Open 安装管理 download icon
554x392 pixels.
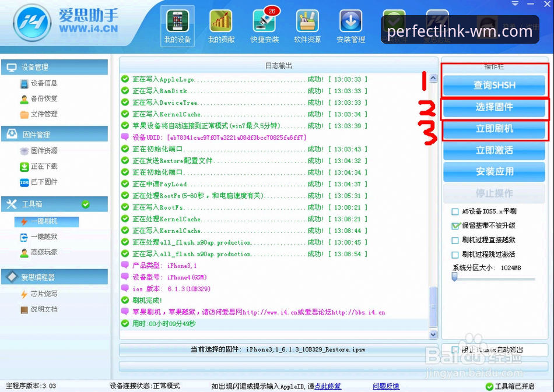tap(351, 26)
